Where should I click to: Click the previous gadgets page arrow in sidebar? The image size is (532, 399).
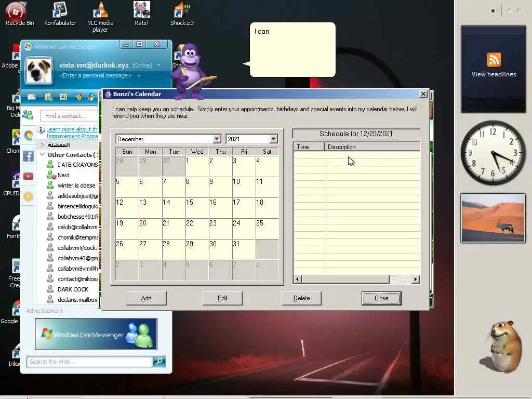[x=509, y=11]
